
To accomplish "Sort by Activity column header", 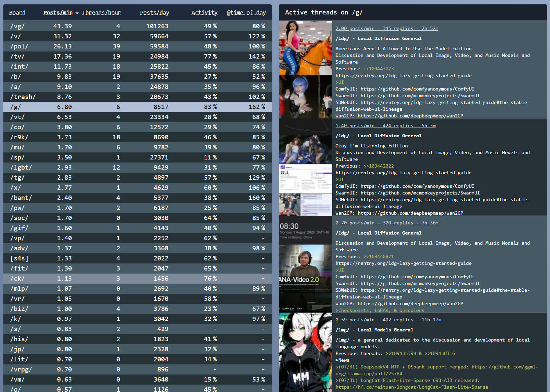I will click(x=204, y=13).
